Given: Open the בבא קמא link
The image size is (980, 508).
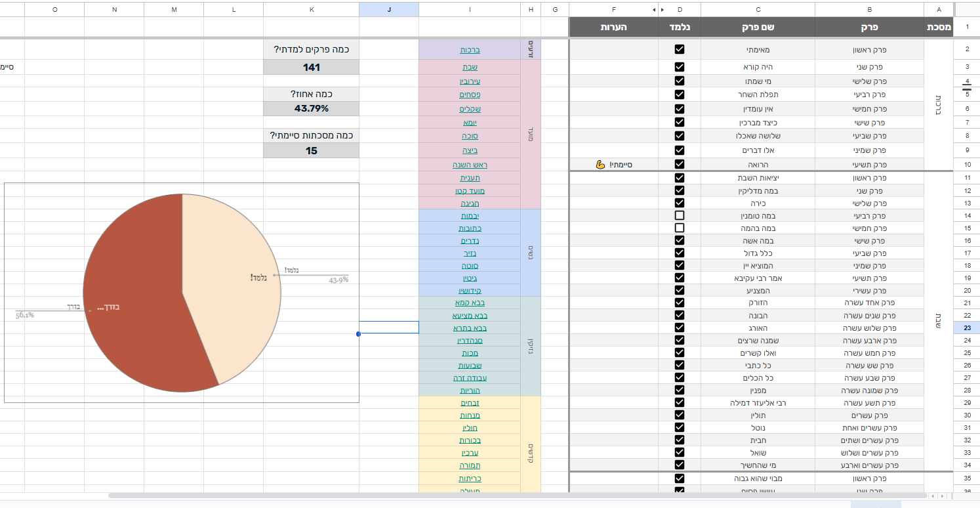Looking at the screenshot, I should pyautogui.click(x=468, y=303).
